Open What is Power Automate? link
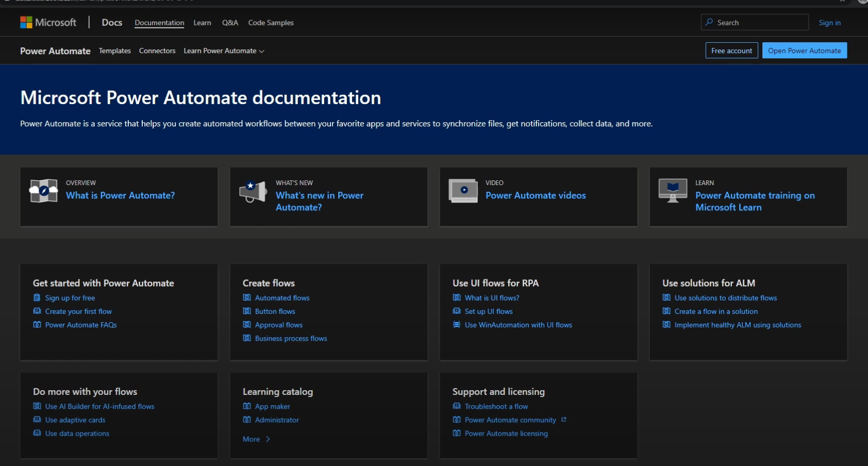Screen dimensions: 868x466 click(120, 195)
